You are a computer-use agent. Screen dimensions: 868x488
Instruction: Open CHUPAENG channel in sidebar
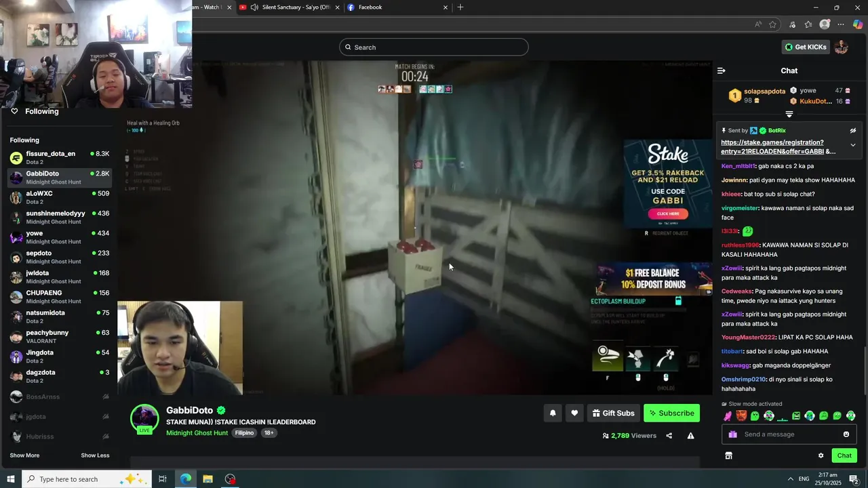pos(60,296)
